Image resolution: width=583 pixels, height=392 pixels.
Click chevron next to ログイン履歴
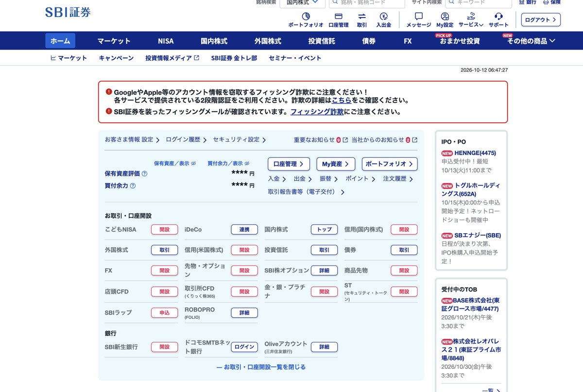[205, 140]
